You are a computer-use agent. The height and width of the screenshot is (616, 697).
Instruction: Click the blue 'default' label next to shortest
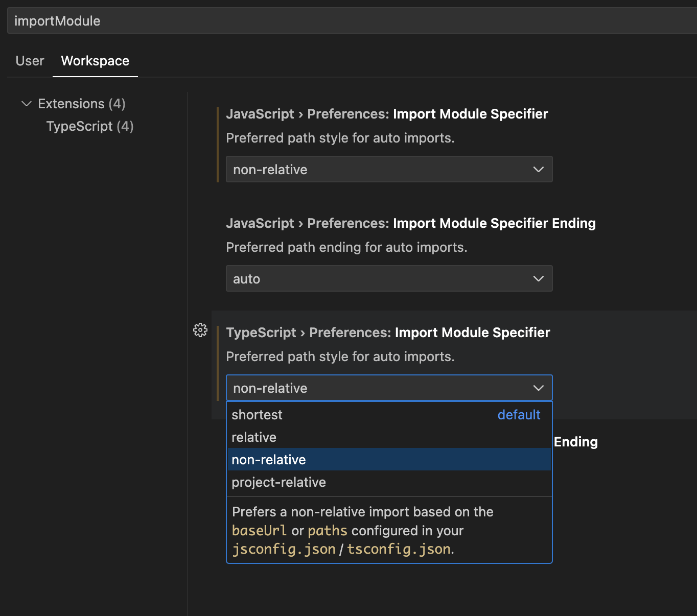pyautogui.click(x=519, y=415)
